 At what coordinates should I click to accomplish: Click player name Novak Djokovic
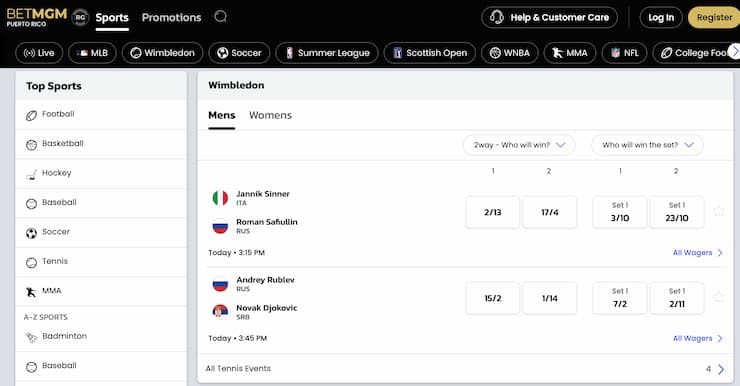pyautogui.click(x=267, y=308)
